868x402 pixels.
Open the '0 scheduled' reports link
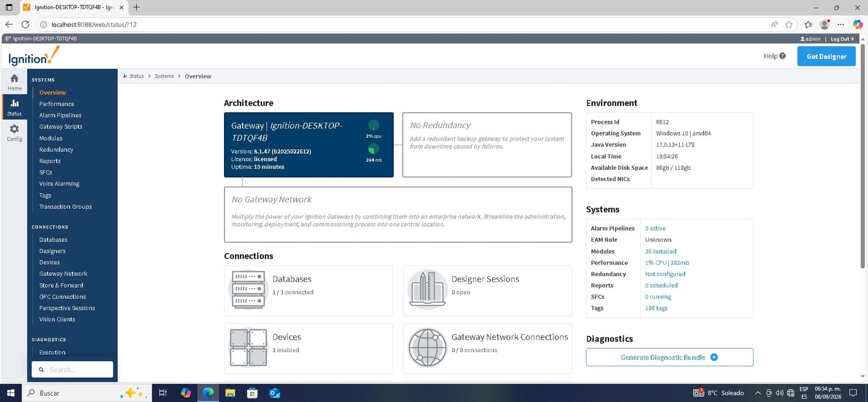click(x=661, y=285)
